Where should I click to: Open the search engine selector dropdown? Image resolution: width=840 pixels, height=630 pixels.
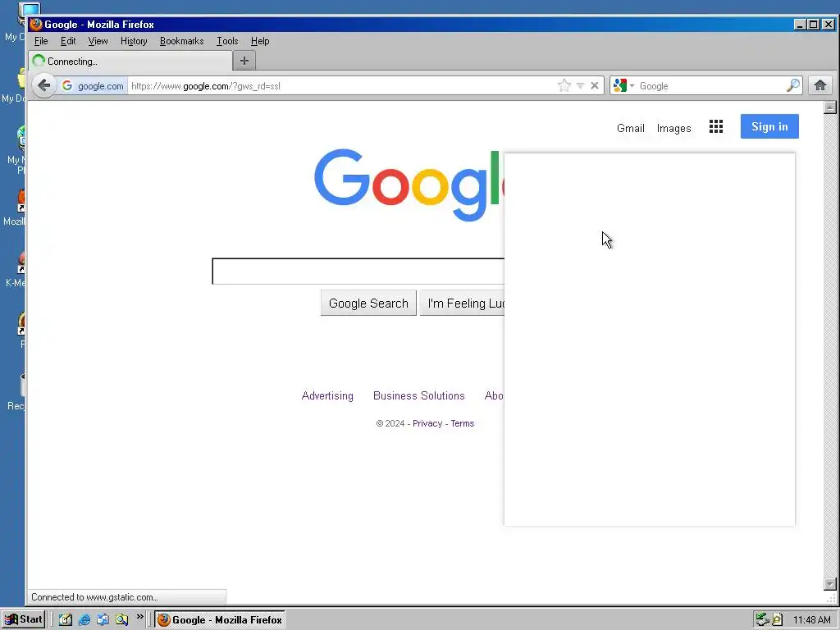[623, 85]
